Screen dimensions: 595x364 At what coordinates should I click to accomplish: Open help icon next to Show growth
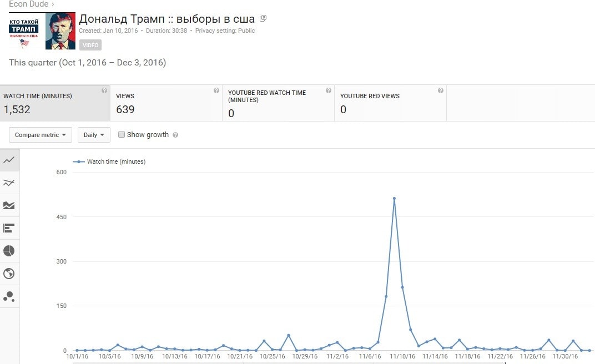pyautogui.click(x=175, y=135)
